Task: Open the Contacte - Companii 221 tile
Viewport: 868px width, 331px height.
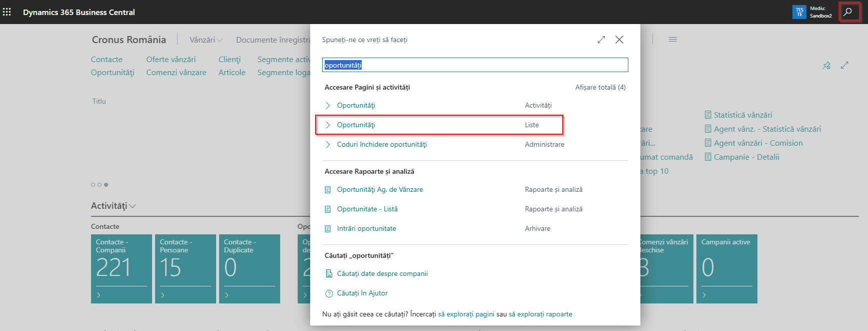Action: [121, 268]
